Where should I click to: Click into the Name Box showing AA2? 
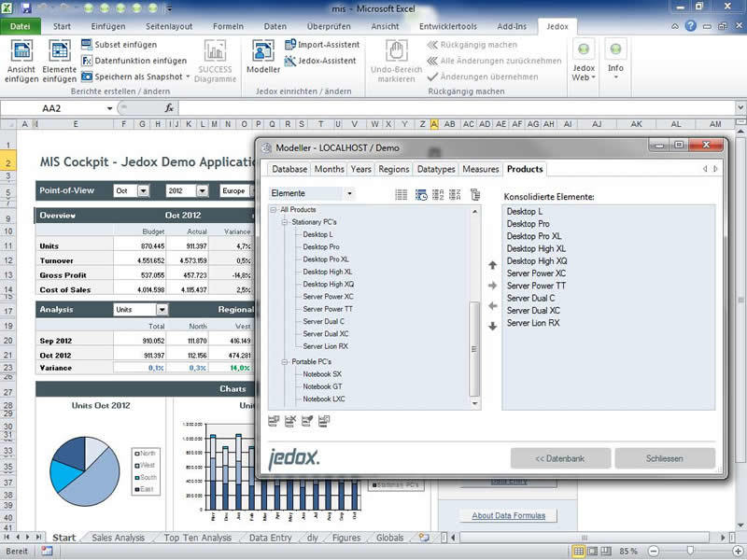[51, 108]
